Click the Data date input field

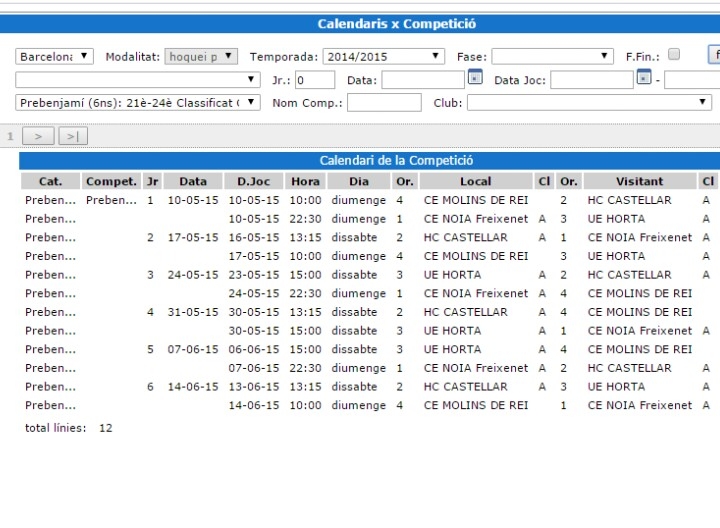click(x=422, y=80)
